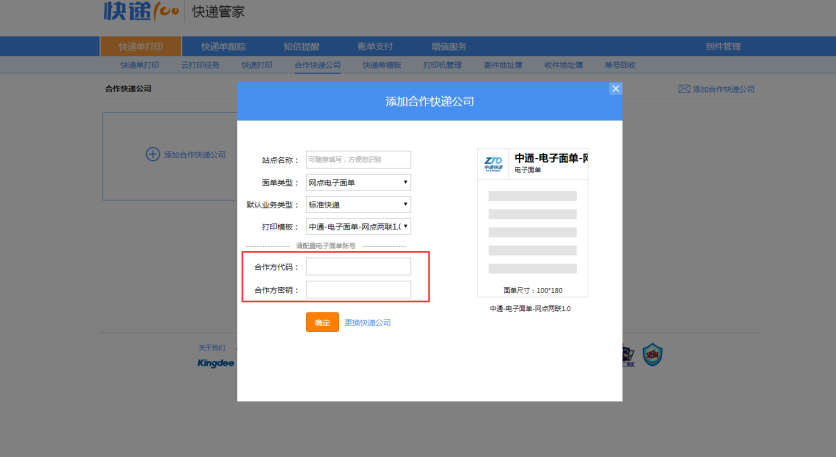Viewport: 836px width, 457px height.
Task: Focus the 站点名称 input field
Action: point(358,159)
